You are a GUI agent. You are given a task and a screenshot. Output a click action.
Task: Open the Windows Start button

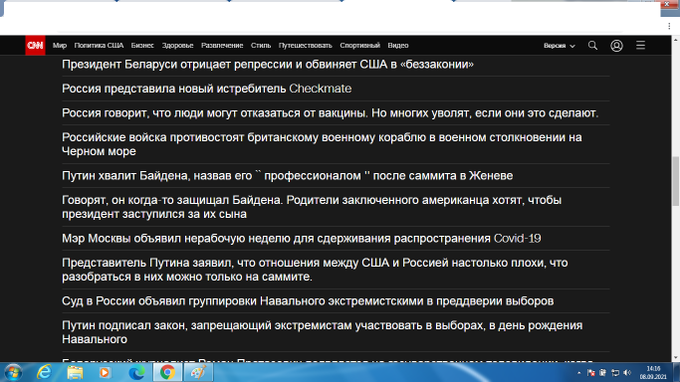13,372
